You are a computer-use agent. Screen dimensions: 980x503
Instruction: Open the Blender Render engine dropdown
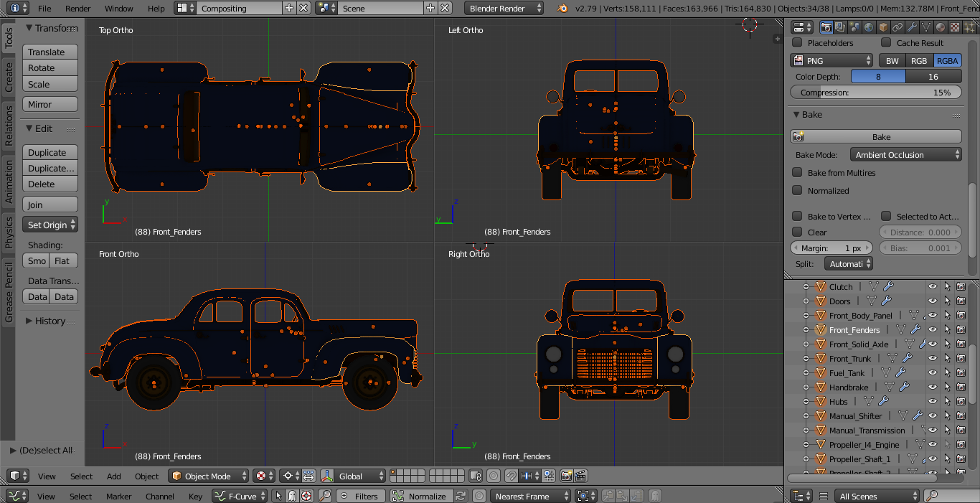coord(504,9)
